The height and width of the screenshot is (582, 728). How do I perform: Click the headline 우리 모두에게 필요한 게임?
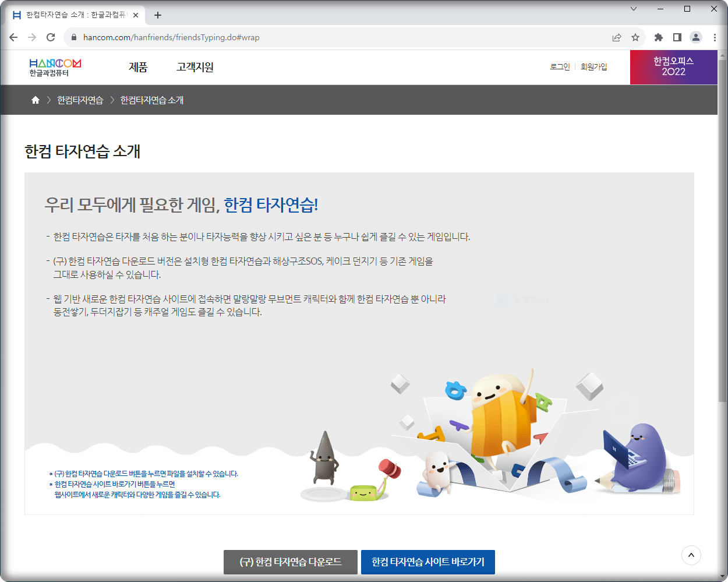(181, 204)
